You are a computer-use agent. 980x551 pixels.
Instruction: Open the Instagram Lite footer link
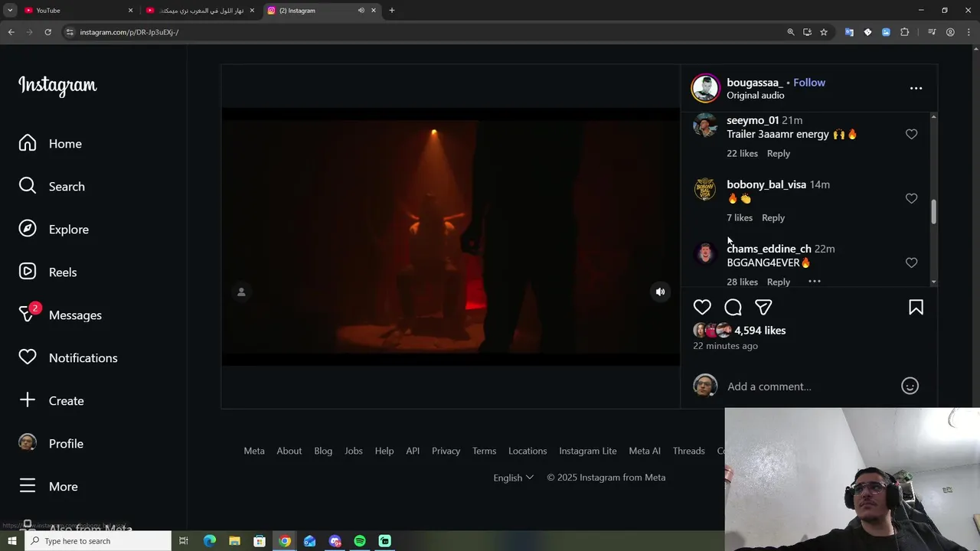(588, 451)
